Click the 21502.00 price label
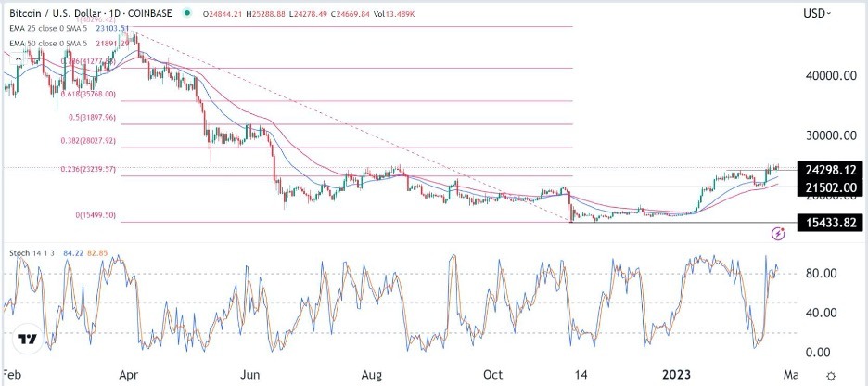Viewport: 868px width, 386px height. [x=829, y=188]
